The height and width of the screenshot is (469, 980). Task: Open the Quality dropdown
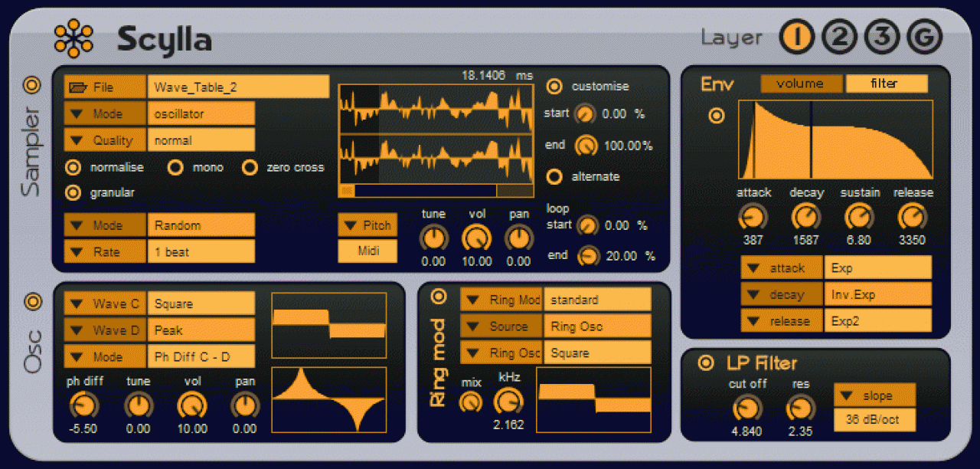click(105, 140)
